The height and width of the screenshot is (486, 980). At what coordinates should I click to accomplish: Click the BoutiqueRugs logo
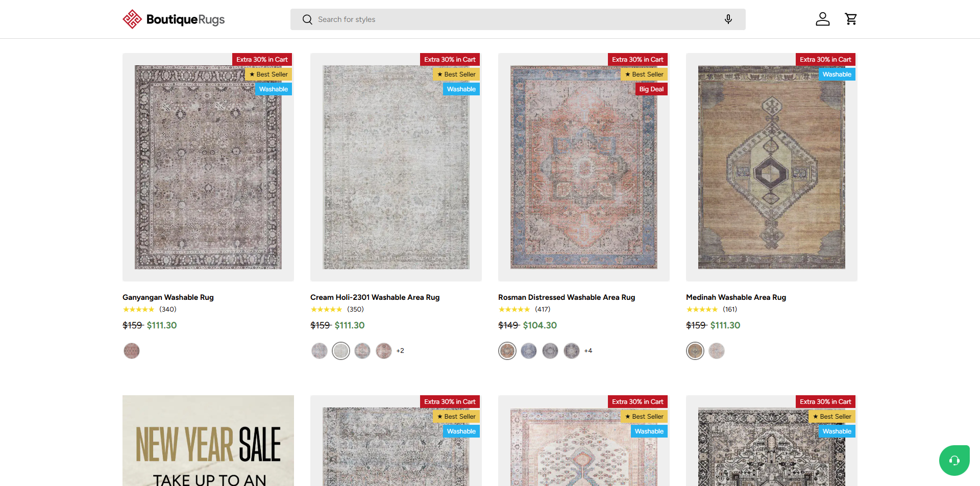click(x=174, y=19)
